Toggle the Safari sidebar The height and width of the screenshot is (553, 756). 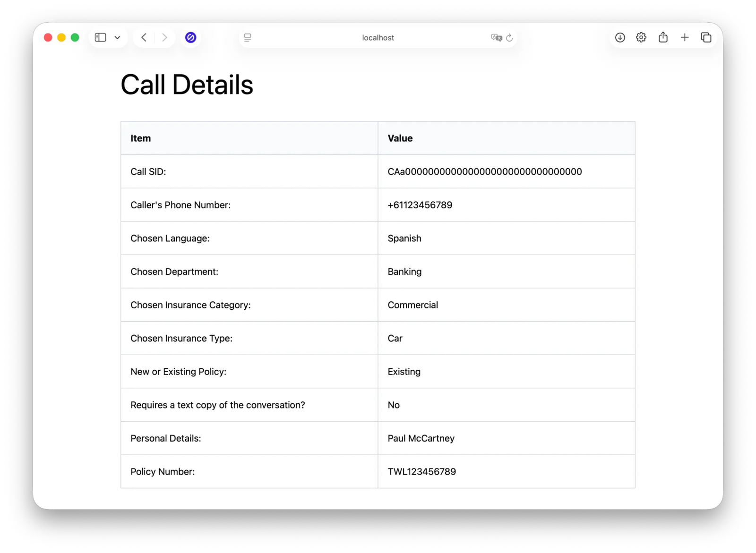[x=100, y=37]
